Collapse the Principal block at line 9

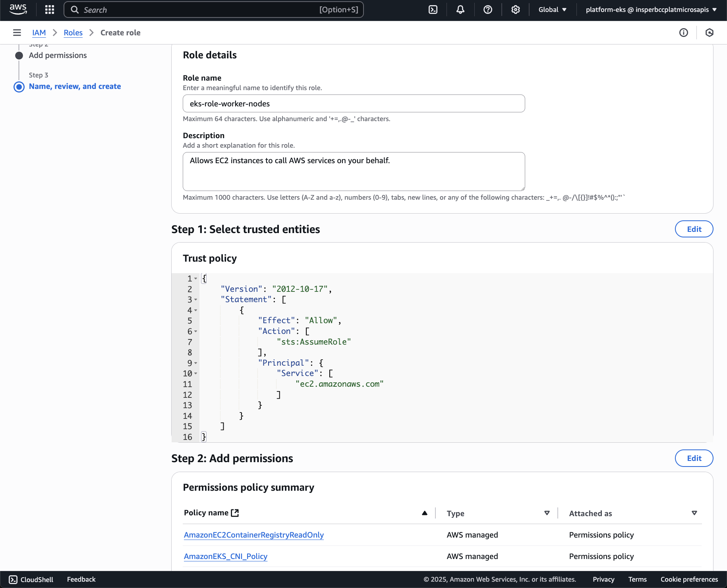(196, 363)
